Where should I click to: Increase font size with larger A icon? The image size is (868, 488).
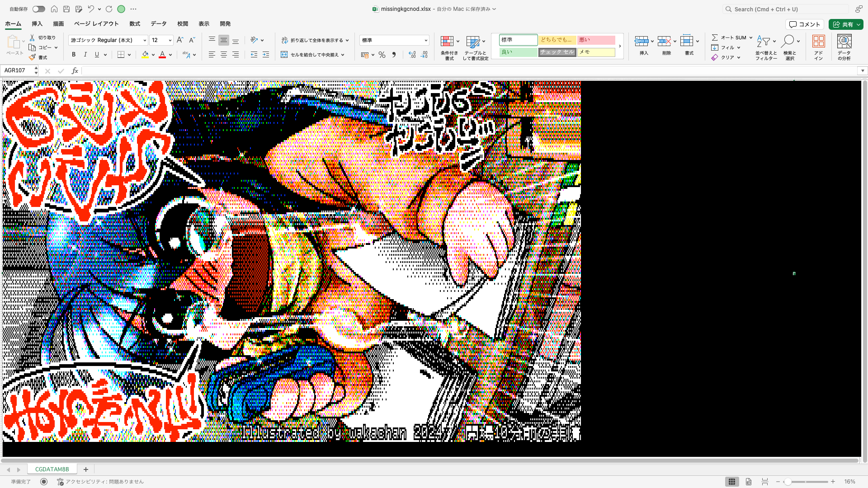pos(180,40)
